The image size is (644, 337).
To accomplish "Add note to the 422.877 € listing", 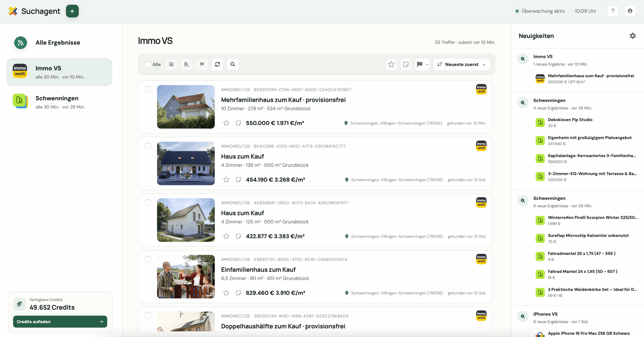I will pyautogui.click(x=238, y=236).
